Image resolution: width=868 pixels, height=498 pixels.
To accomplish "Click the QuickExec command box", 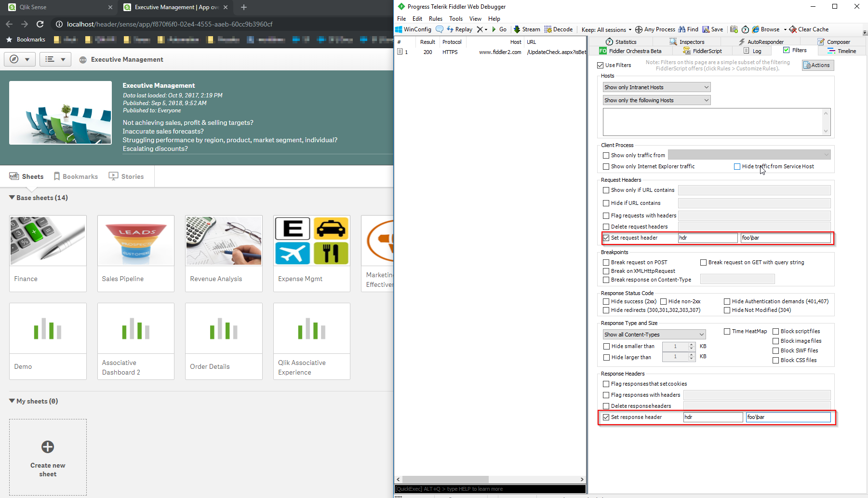I will pyautogui.click(x=490, y=489).
